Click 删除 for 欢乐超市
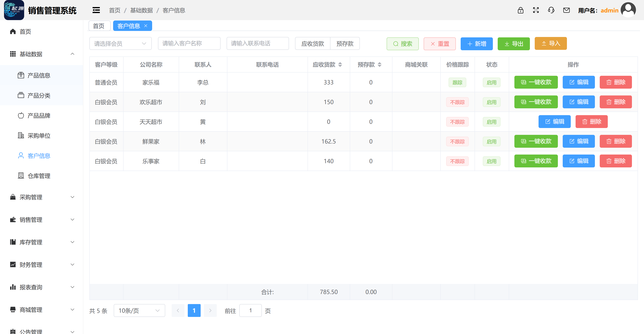Image resolution: width=644 pixels, height=334 pixels. pos(616,102)
